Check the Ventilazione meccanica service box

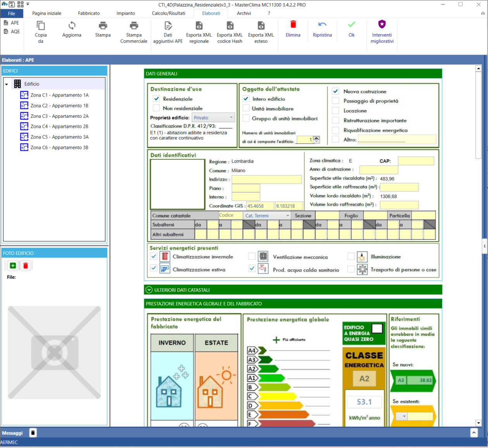[x=252, y=257]
